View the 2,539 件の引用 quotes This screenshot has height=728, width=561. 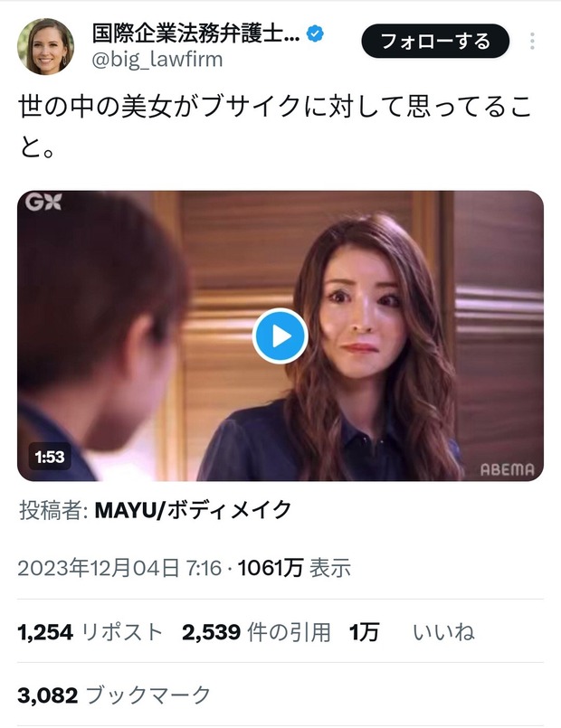pyautogui.click(x=256, y=632)
